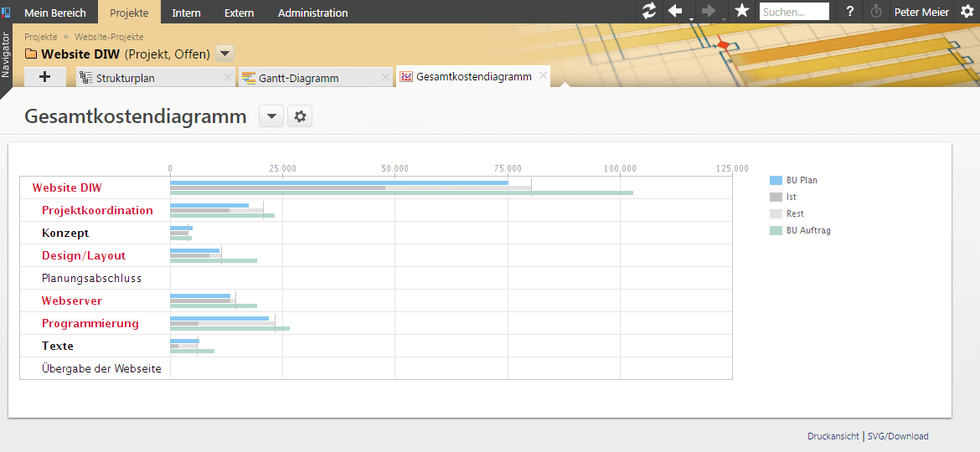The image size is (980, 452).
Task: Open the Extern menu
Action: [240, 12]
